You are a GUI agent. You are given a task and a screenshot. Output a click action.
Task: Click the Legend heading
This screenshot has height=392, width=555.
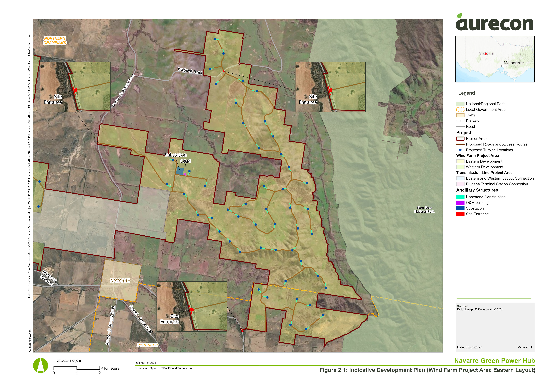[466, 93]
